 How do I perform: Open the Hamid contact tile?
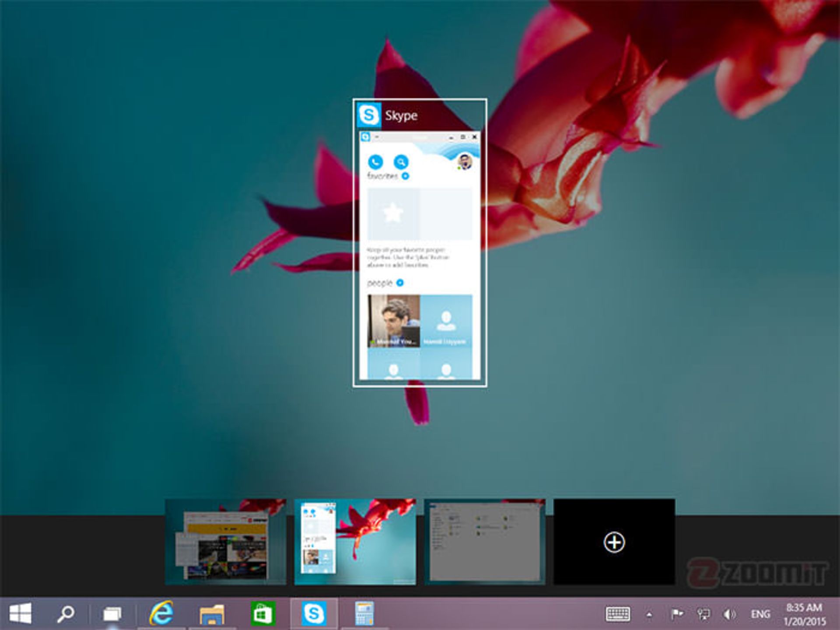coord(446,321)
